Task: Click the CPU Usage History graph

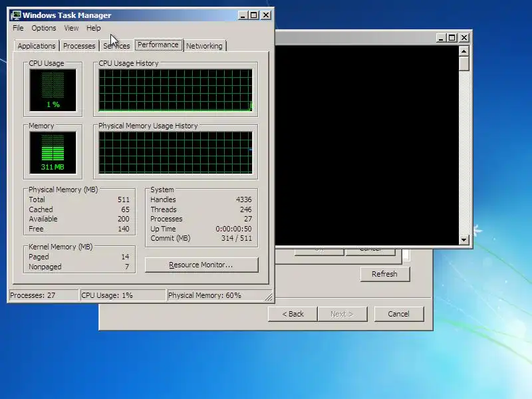Action: [176, 90]
